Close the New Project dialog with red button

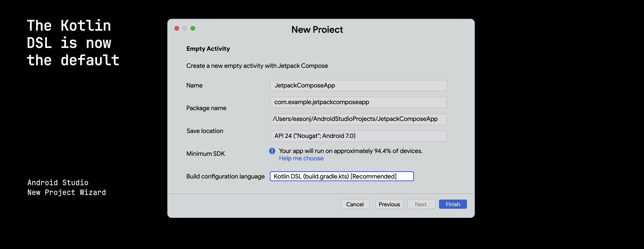click(x=177, y=28)
